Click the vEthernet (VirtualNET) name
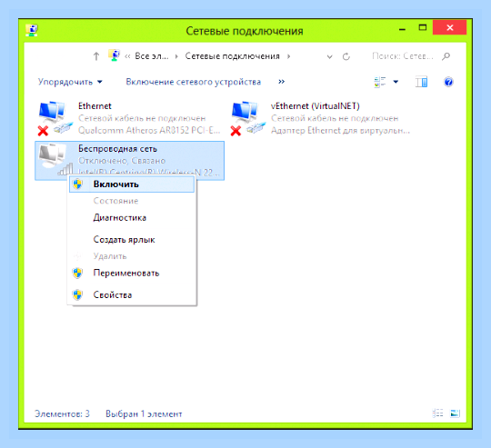 (315, 106)
